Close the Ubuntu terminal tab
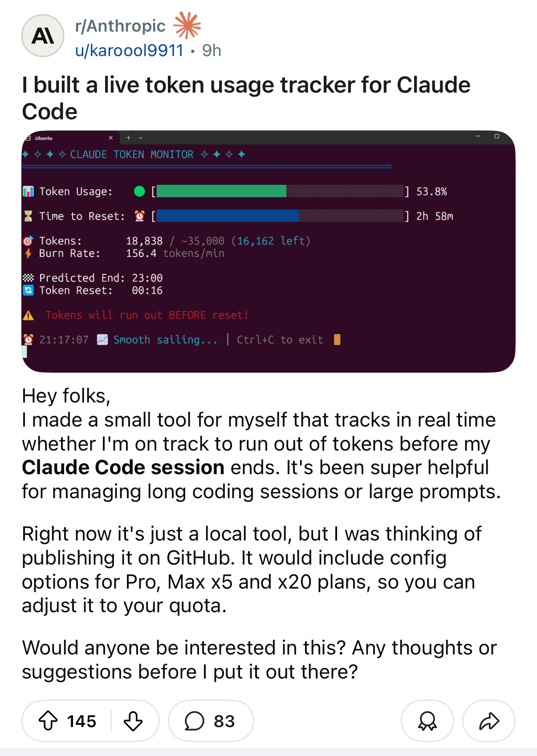The image size is (537, 756). 111,138
